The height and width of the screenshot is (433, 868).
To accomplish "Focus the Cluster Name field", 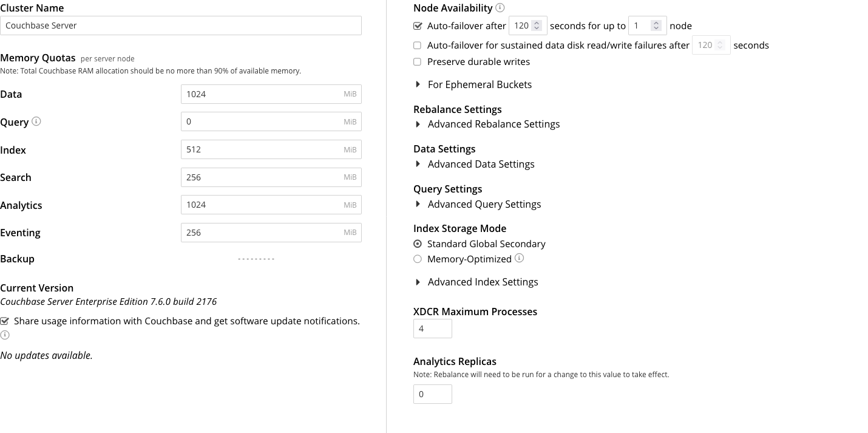I will pyautogui.click(x=181, y=26).
